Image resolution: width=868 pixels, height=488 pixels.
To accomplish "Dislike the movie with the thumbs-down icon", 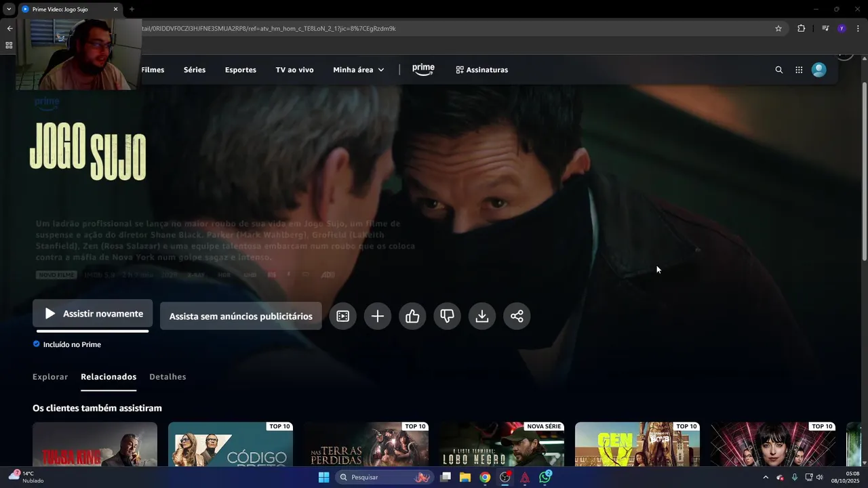I will [x=447, y=316].
